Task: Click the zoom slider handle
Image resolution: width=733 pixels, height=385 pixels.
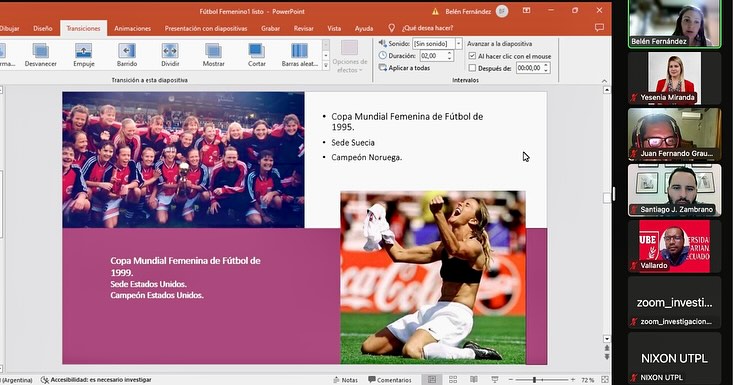Action: tap(534, 380)
